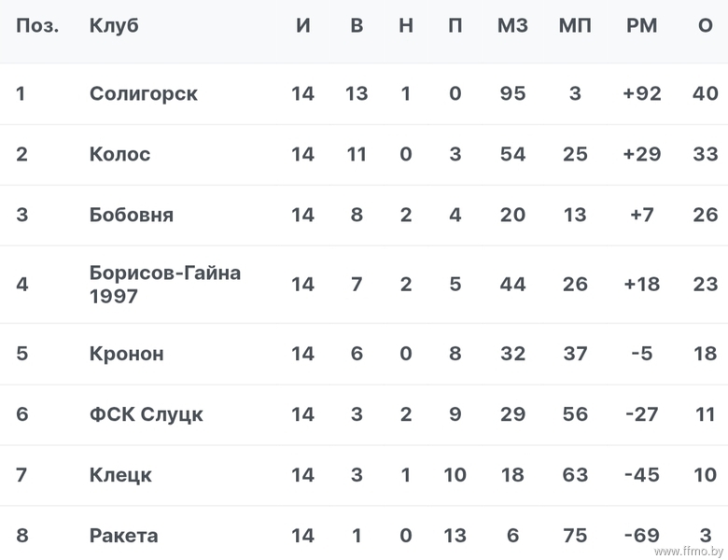Click the П losses column header
The image size is (728, 560).
(x=455, y=25)
